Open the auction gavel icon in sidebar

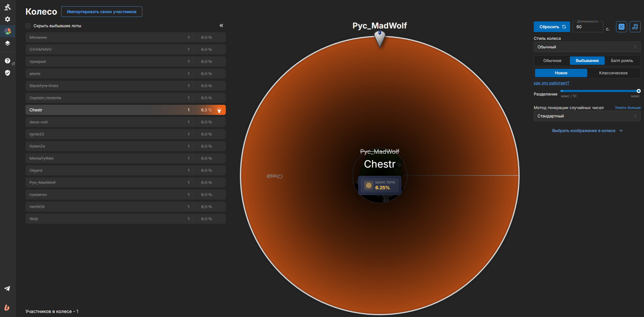pos(8,7)
